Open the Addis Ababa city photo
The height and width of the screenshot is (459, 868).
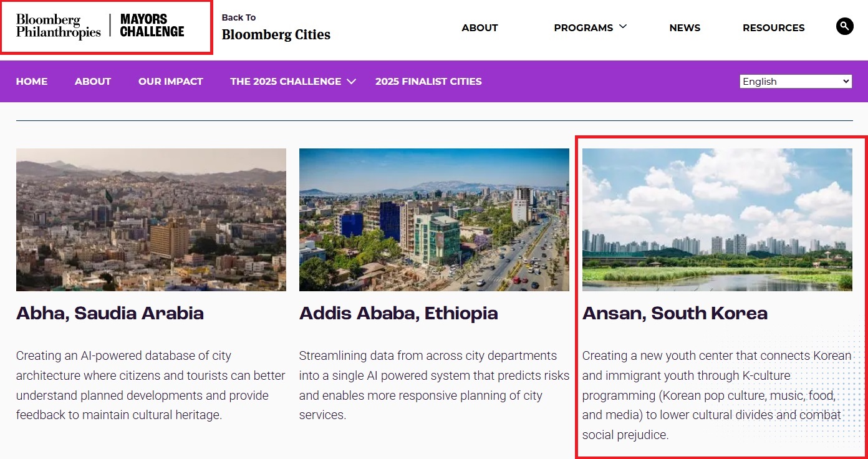pos(434,220)
